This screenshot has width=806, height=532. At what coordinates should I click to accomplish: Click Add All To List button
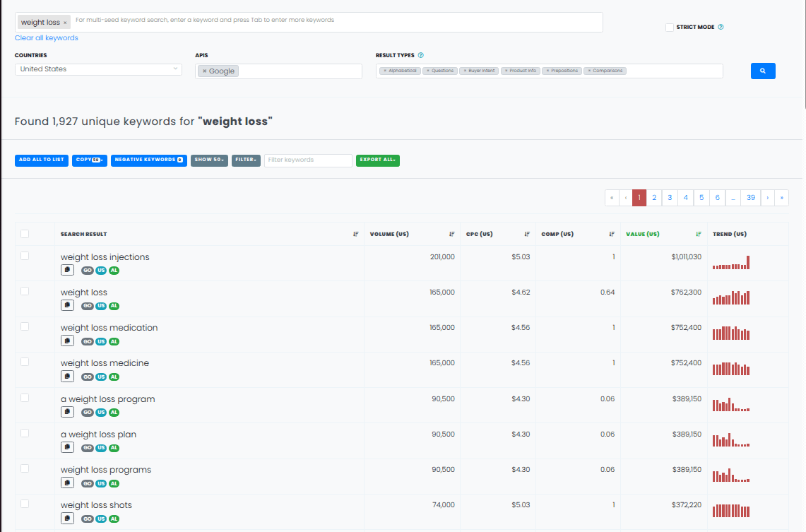[42, 160]
